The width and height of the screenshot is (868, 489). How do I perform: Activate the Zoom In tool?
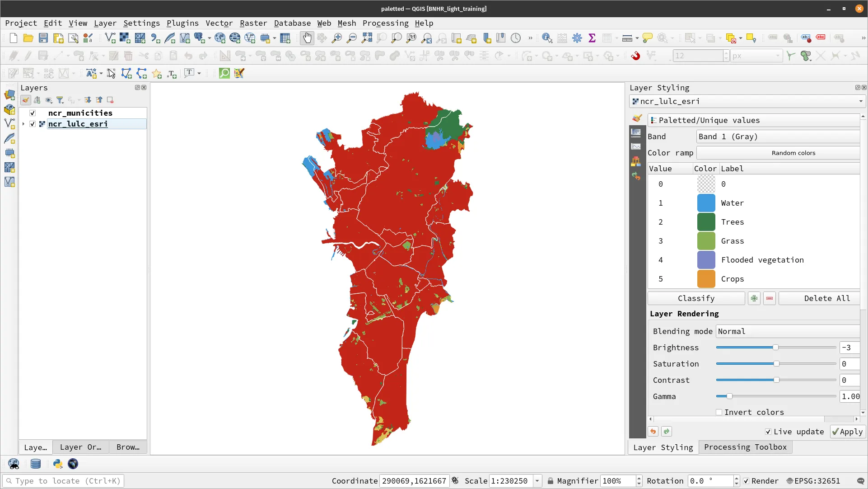pyautogui.click(x=336, y=38)
